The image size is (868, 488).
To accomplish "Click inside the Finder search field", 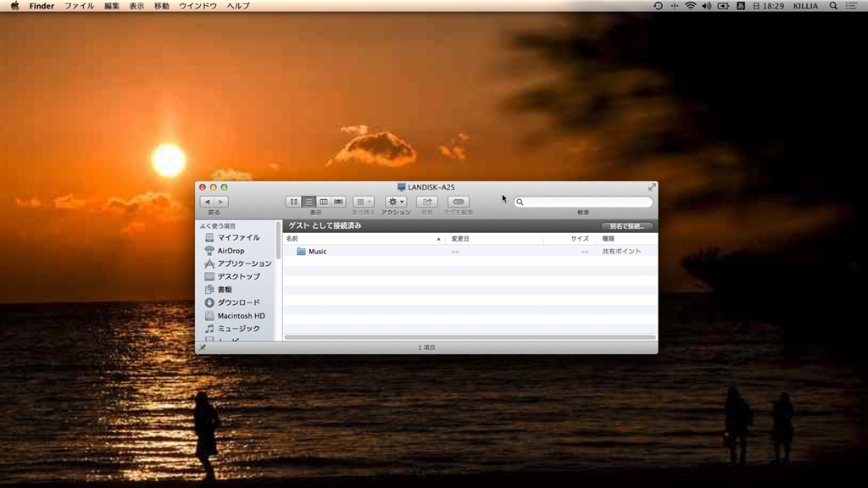I will pyautogui.click(x=583, y=202).
